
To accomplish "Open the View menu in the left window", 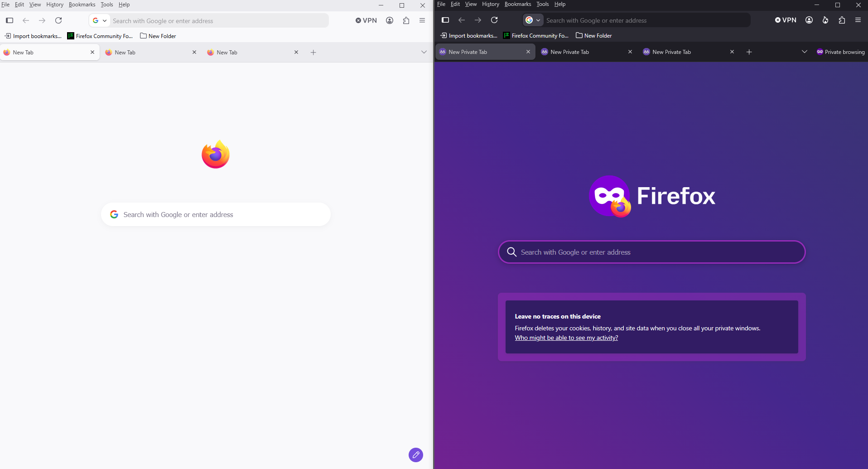I will click(x=35, y=5).
